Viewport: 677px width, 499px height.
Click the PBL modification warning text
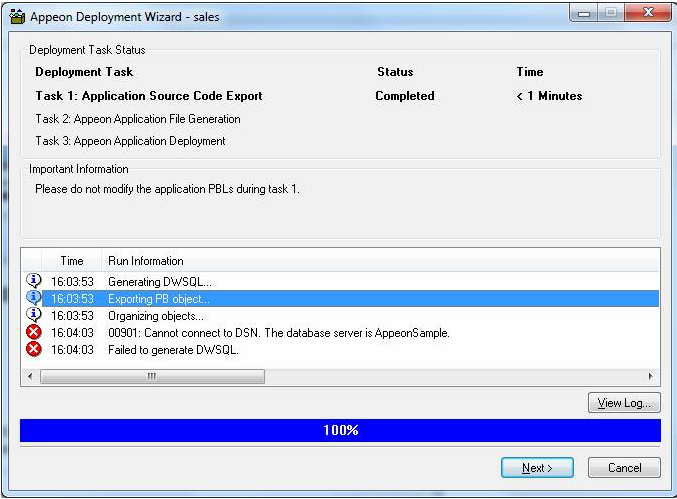(x=168, y=189)
